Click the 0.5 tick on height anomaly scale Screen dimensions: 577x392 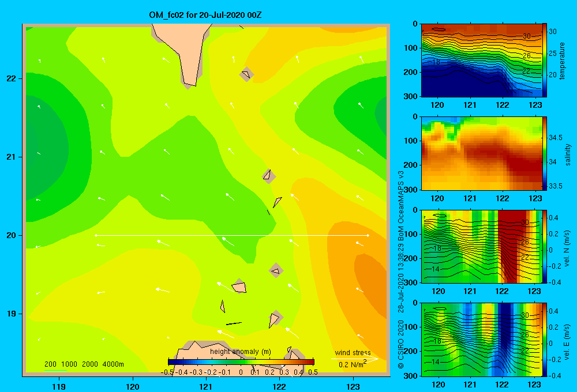[x=313, y=372]
